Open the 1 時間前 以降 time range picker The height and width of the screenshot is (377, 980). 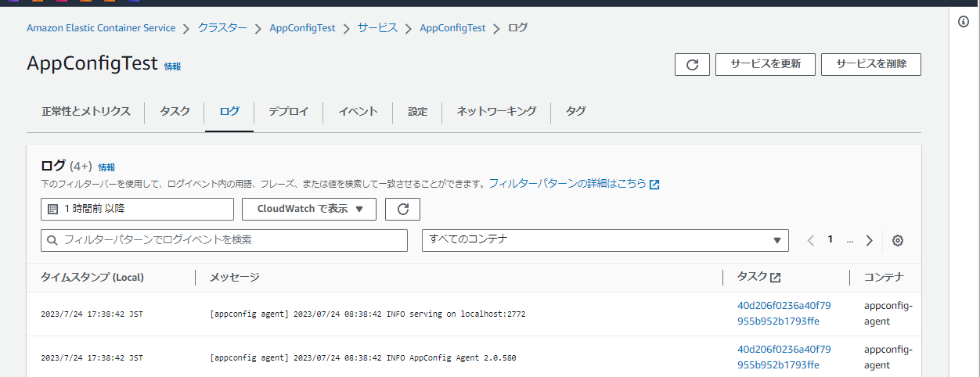tap(137, 209)
